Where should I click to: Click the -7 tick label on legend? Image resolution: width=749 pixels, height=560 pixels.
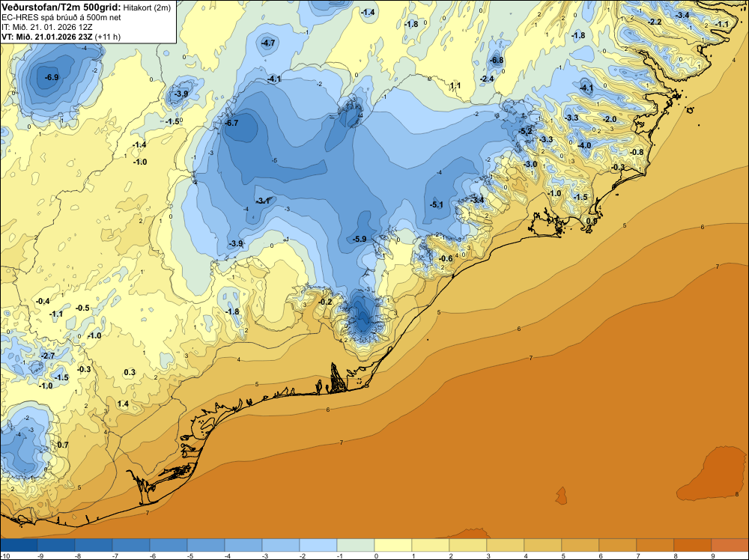116,556
